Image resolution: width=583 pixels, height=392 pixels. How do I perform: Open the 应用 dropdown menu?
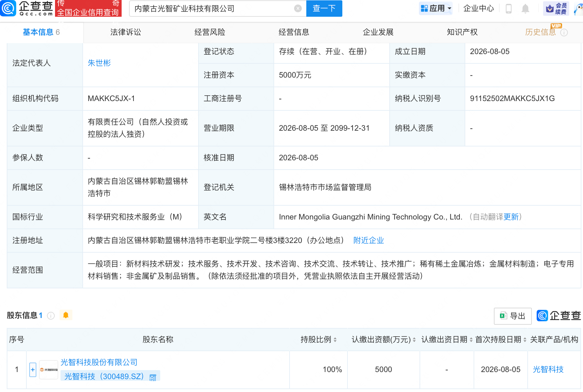[436, 8]
